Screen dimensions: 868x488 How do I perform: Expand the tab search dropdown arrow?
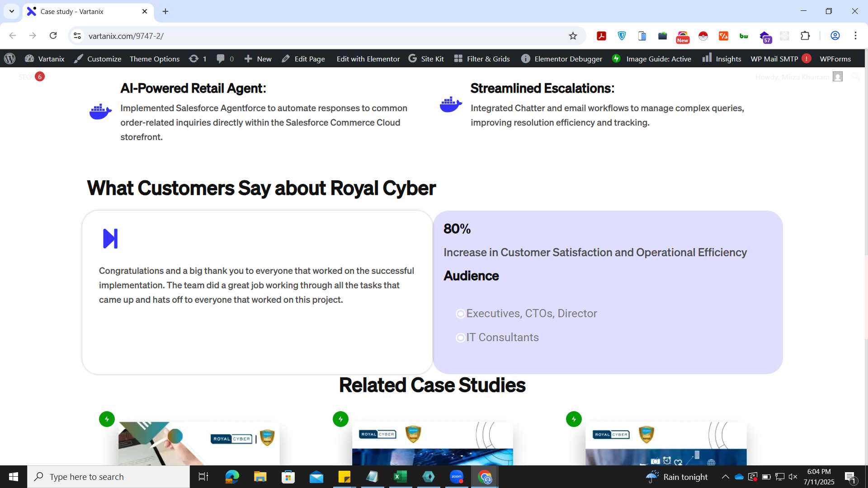(12, 11)
